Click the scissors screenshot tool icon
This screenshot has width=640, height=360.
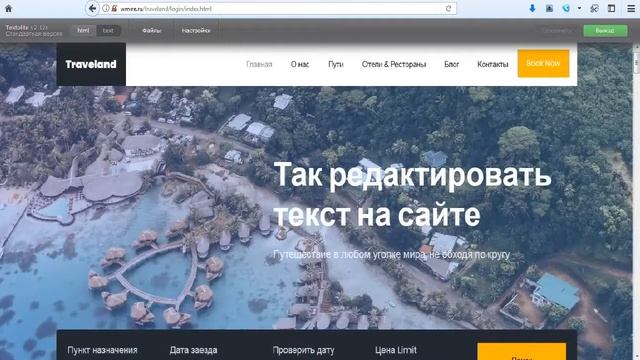point(594,8)
